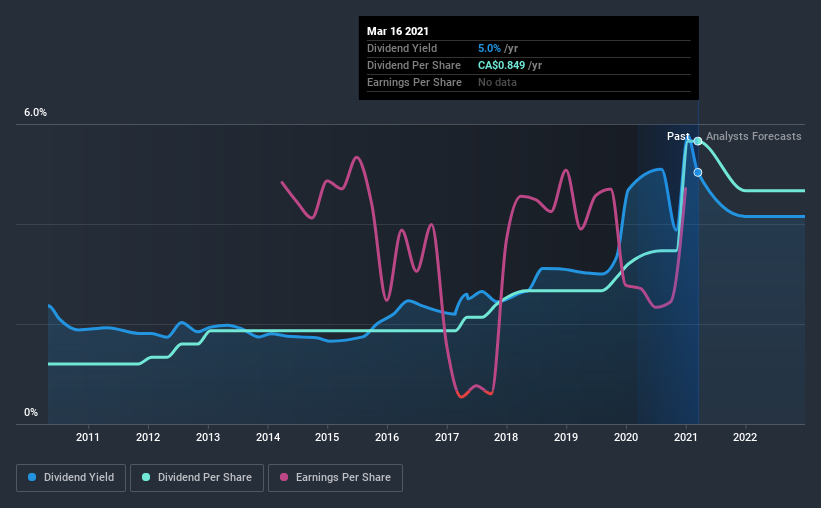This screenshot has height=508, width=821.
Task: Click the Past label on chart
Action: [678, 136]
